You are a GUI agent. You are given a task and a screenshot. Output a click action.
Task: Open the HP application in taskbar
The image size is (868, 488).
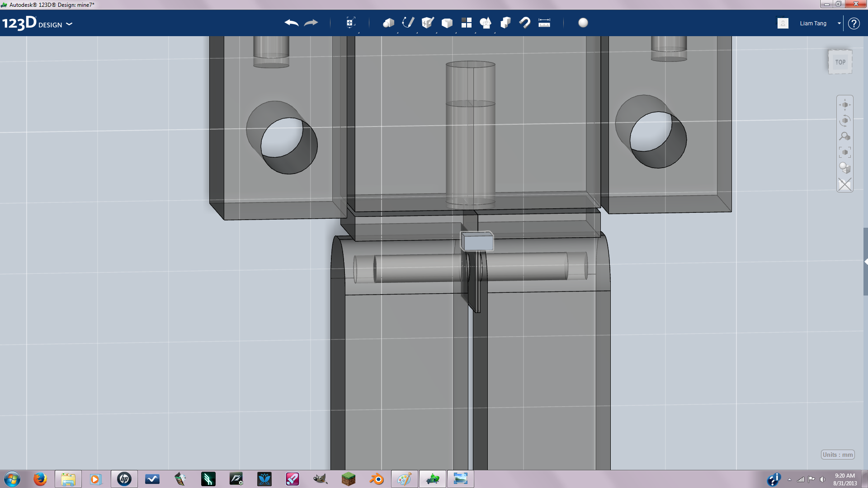pyautogui.click(x=124, y=479)
